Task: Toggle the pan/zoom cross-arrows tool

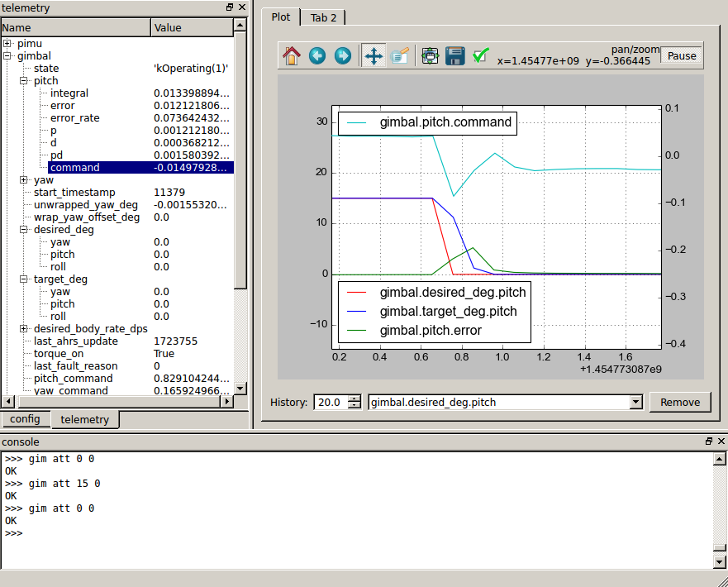Action: point(374,55)
